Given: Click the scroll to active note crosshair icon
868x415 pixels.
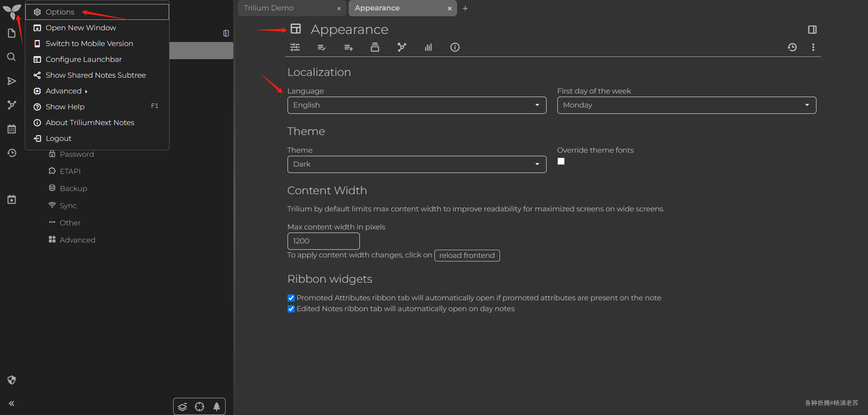Looking at the screenshot, I should (199, 407).
